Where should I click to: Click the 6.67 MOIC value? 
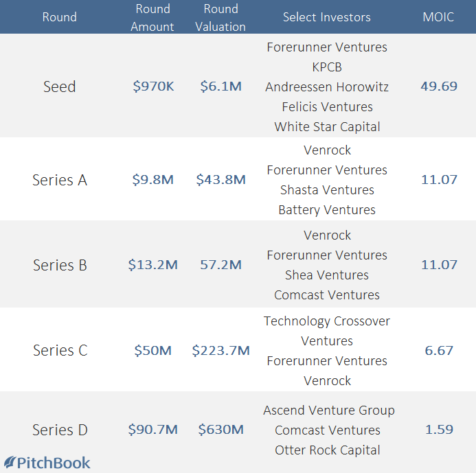[439, 350]
